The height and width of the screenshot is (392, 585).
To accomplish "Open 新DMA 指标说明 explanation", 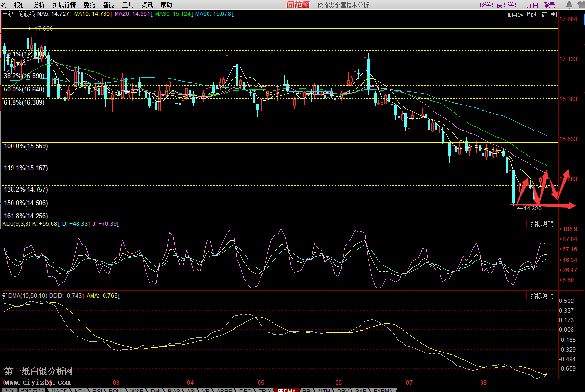I will click(542, 295).
